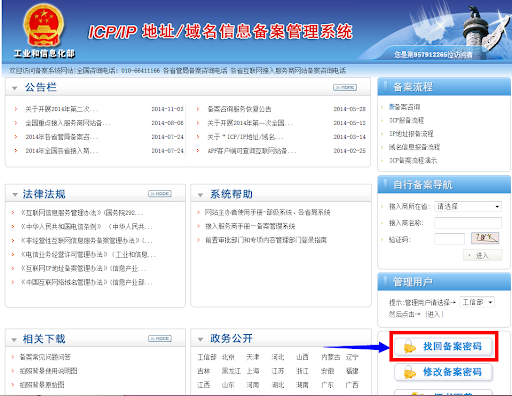
Task: Select 广西 under 政务公开
Action: [x=352, y=385]
